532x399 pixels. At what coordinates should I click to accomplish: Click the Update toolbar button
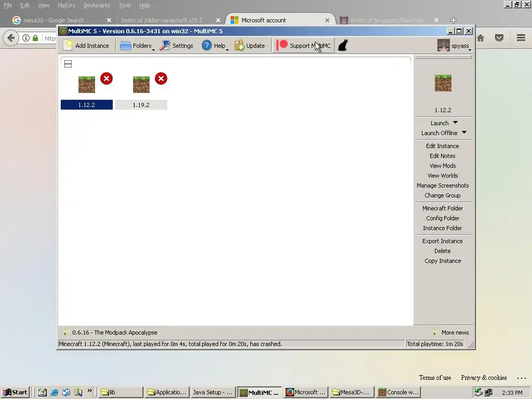tap(250, 46)
